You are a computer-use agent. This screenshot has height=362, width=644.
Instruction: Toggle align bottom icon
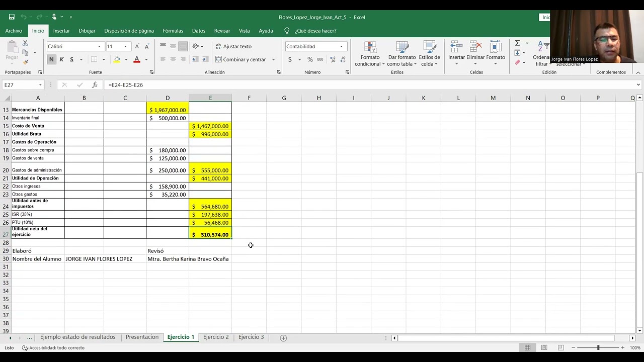[x=183, y=46]
